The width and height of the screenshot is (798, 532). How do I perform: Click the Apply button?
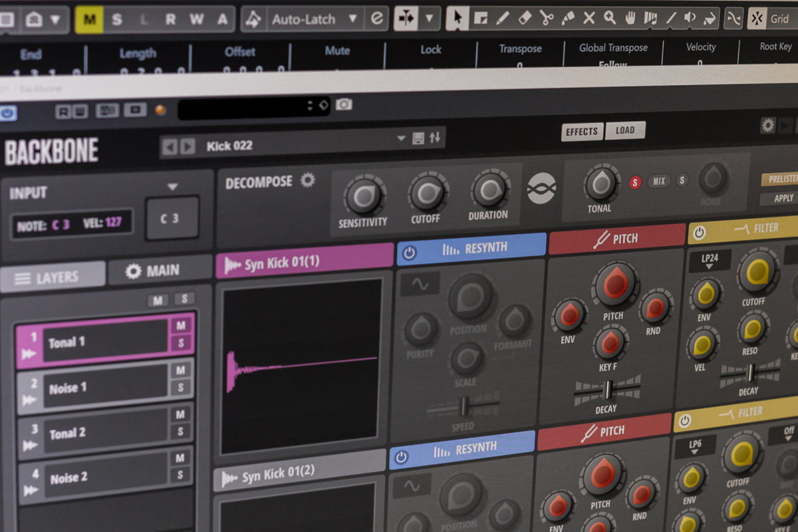tap(780, 198)
